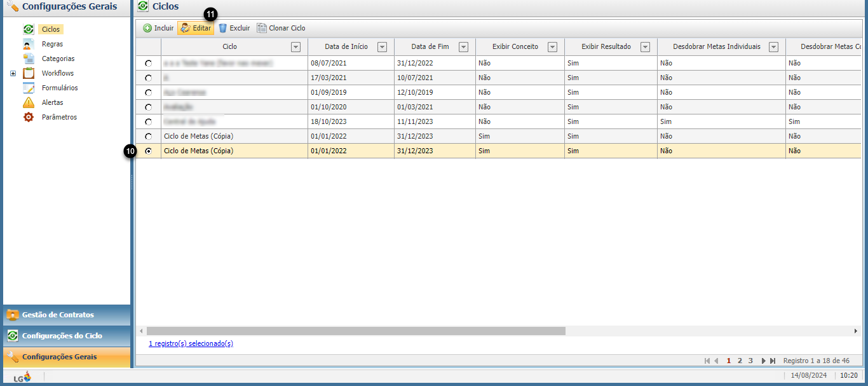Click the LG logo in status bar

click(23, 376)
